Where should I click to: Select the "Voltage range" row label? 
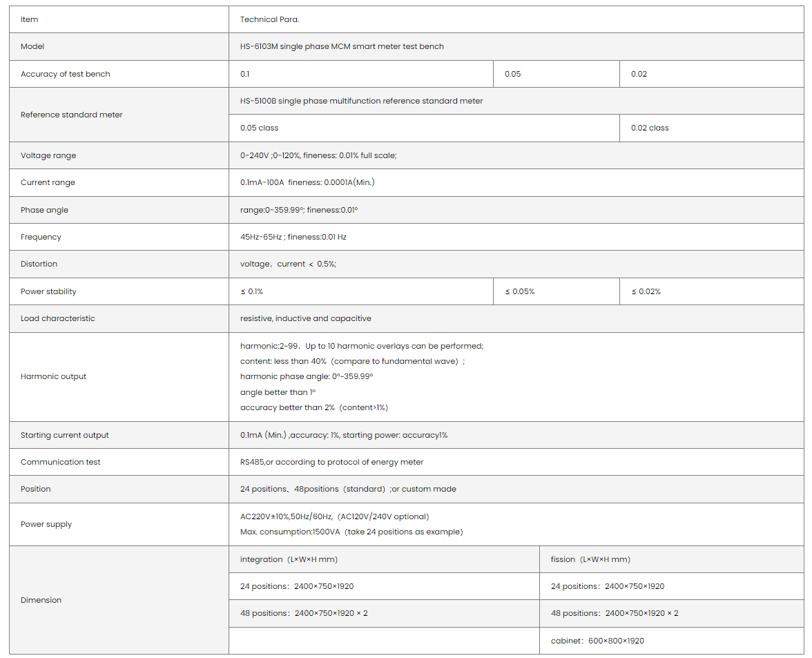coord(48,155)
